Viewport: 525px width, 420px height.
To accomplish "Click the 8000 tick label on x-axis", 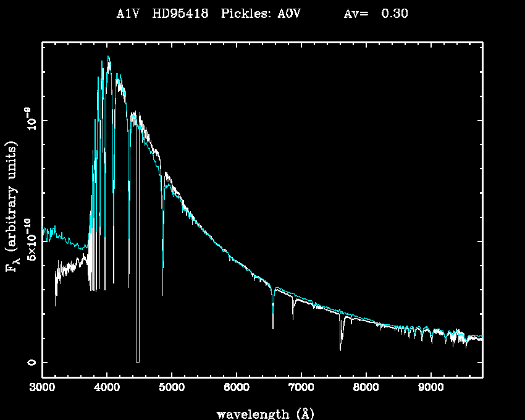I will 366,389.
